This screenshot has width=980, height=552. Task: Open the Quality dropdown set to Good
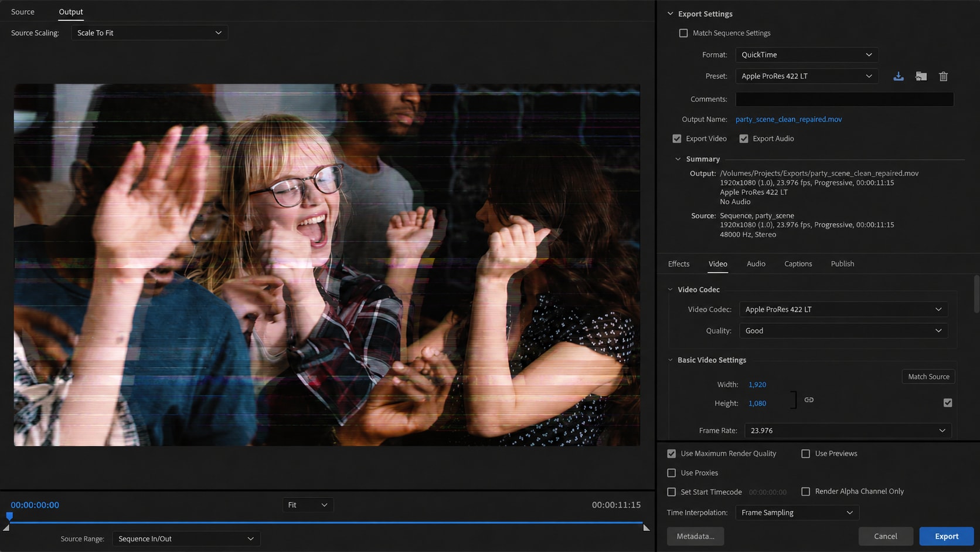843,331
